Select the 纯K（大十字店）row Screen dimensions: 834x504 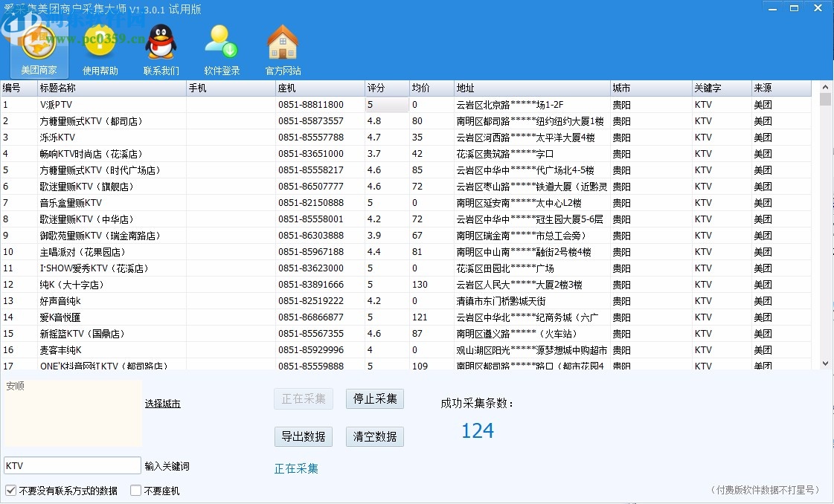point(112,285)
